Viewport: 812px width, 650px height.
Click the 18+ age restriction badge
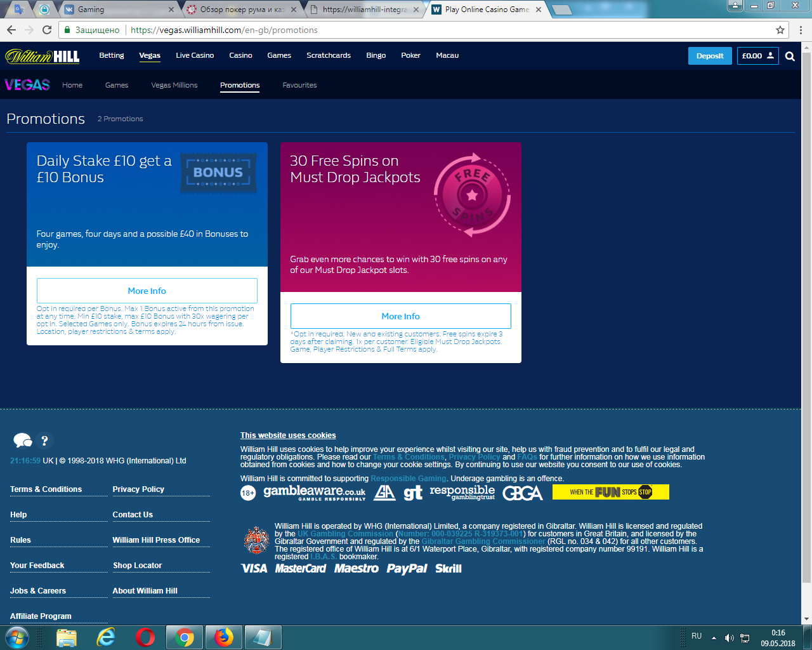tap(248, 493)
